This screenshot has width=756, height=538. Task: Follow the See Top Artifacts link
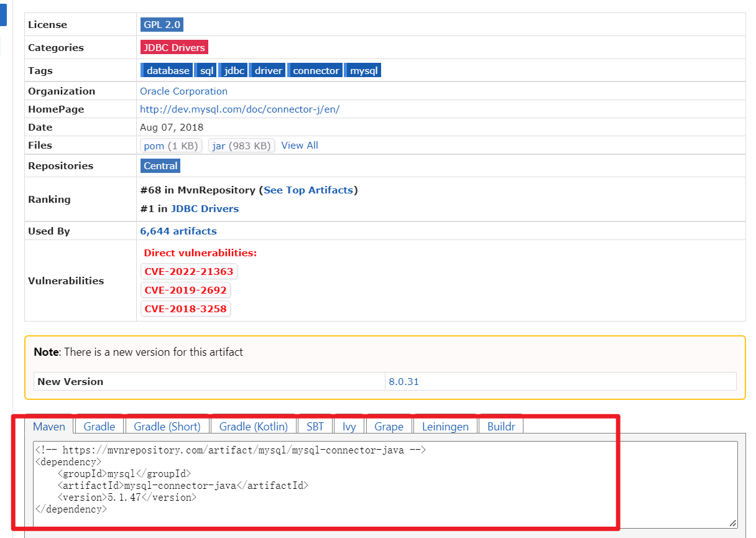tap(308, 190)
